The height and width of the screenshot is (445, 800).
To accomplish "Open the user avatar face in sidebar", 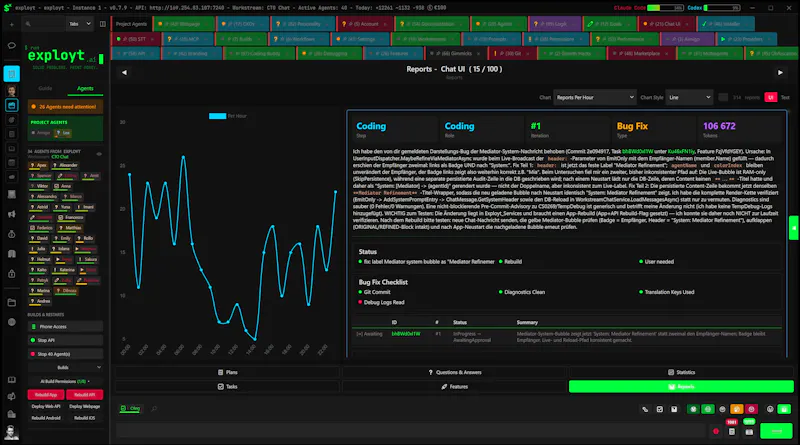I will pos(11,90).
